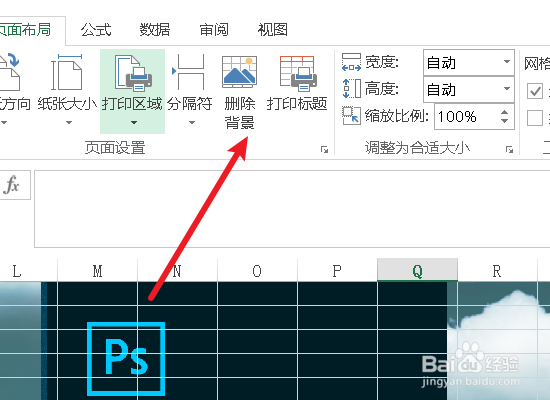The image size is (550, 400).
Task: Click the formula bar input area
Action: pyautogui.click(x=292, y=209)
